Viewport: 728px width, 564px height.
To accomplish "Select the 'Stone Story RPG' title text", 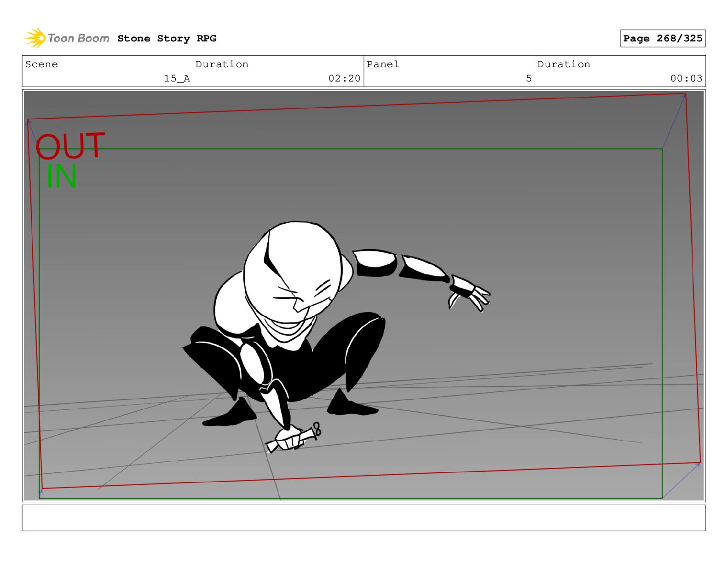I will (x=167, y=39).
